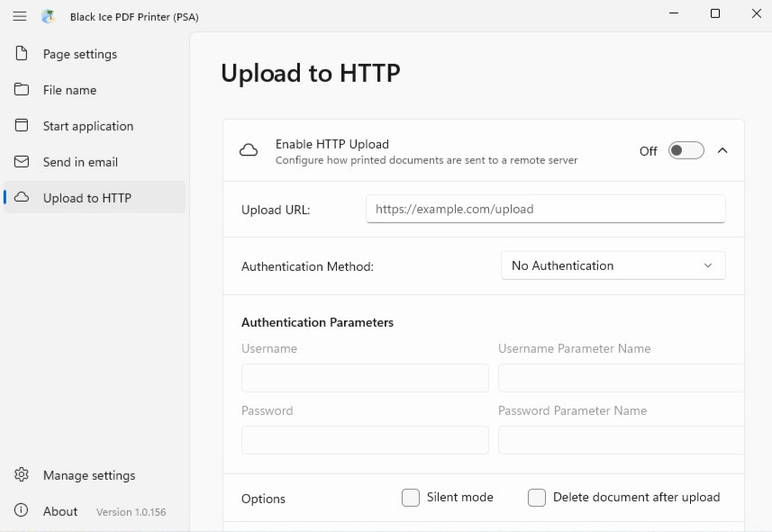This screenshot has height=532, width=772.
Task: Switch to Send in email section
Action: (95, 161)
